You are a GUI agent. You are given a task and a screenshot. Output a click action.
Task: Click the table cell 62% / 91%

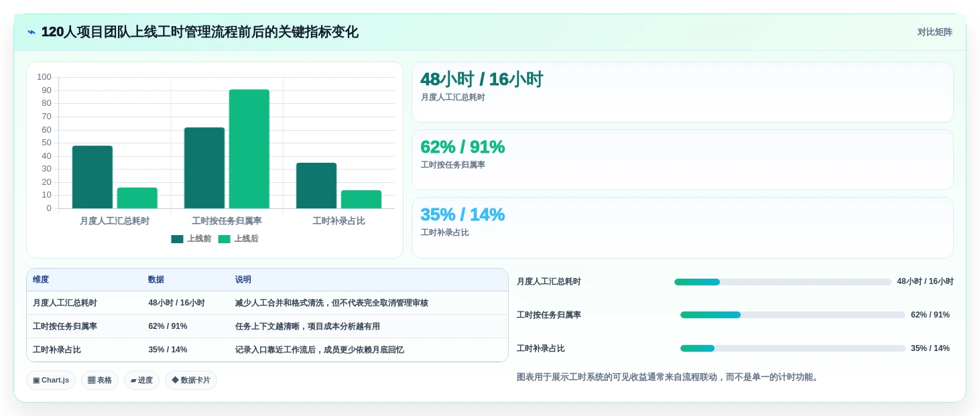[168, 326]
